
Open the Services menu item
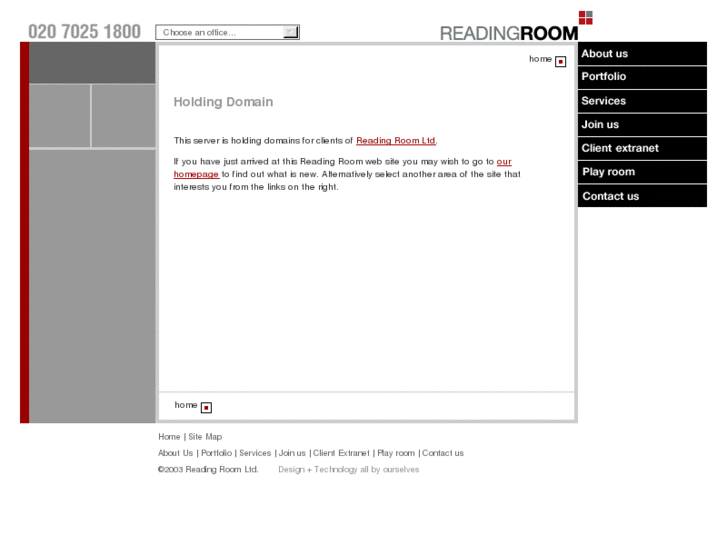[642, 101]
